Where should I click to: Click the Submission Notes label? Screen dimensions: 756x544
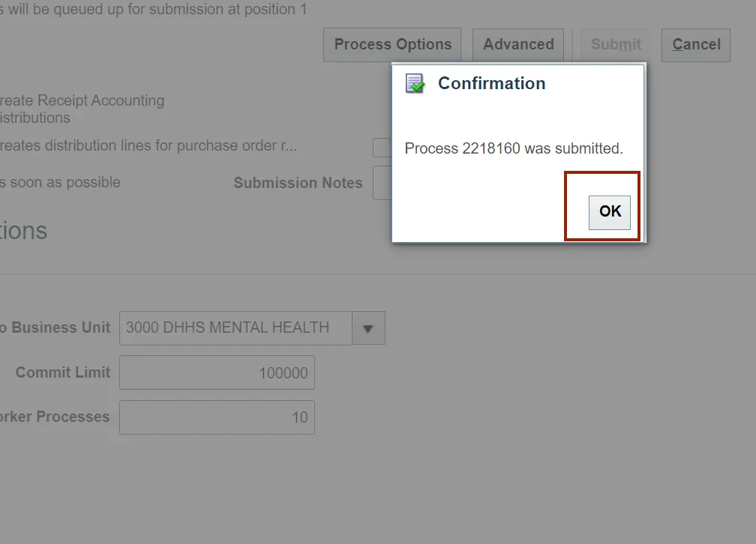coord(298,183)
